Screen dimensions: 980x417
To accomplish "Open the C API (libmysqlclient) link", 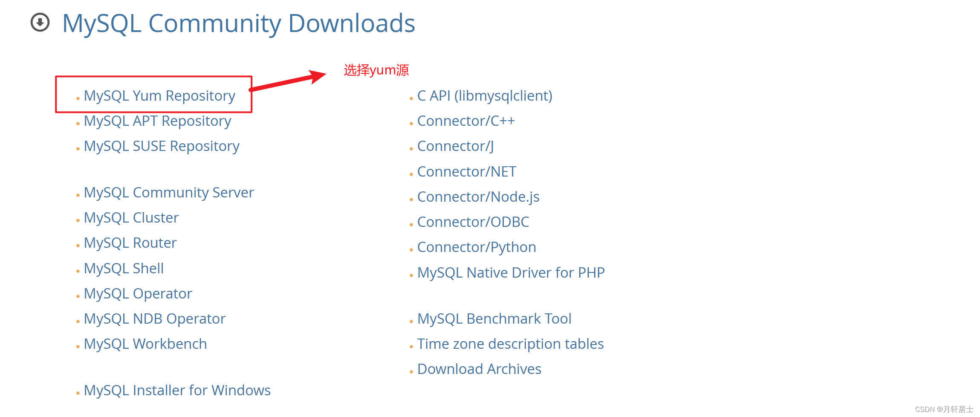I will pos(485,96).
